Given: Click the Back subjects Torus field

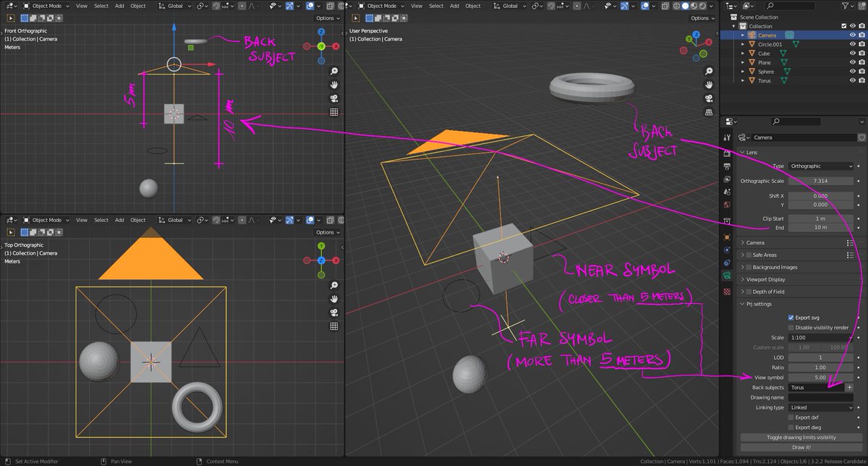Looking at the screenshot, I should coord(816,387).
